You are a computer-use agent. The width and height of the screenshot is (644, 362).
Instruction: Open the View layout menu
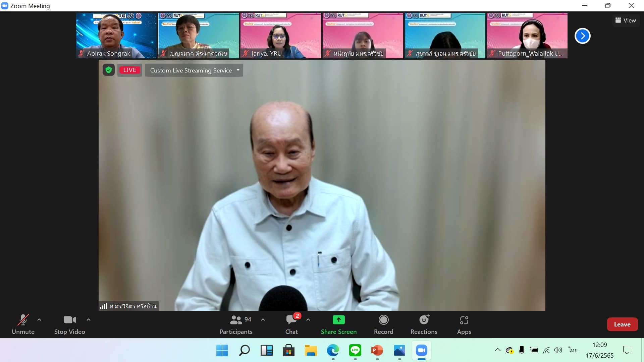[x=626, y=20]
